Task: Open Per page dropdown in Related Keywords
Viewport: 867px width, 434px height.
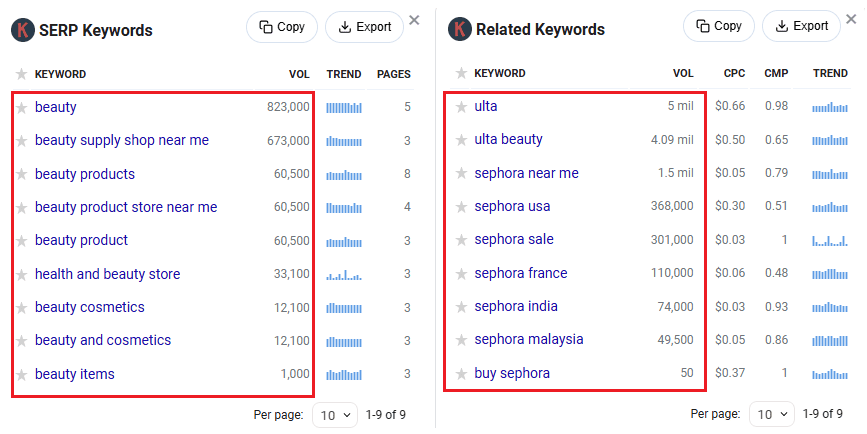Action: (772, 414)
